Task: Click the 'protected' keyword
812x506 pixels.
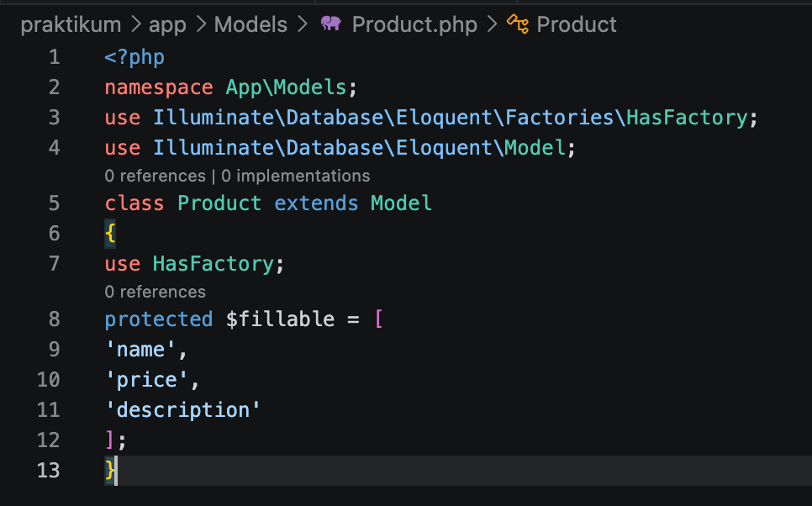Action: (159, 319)
